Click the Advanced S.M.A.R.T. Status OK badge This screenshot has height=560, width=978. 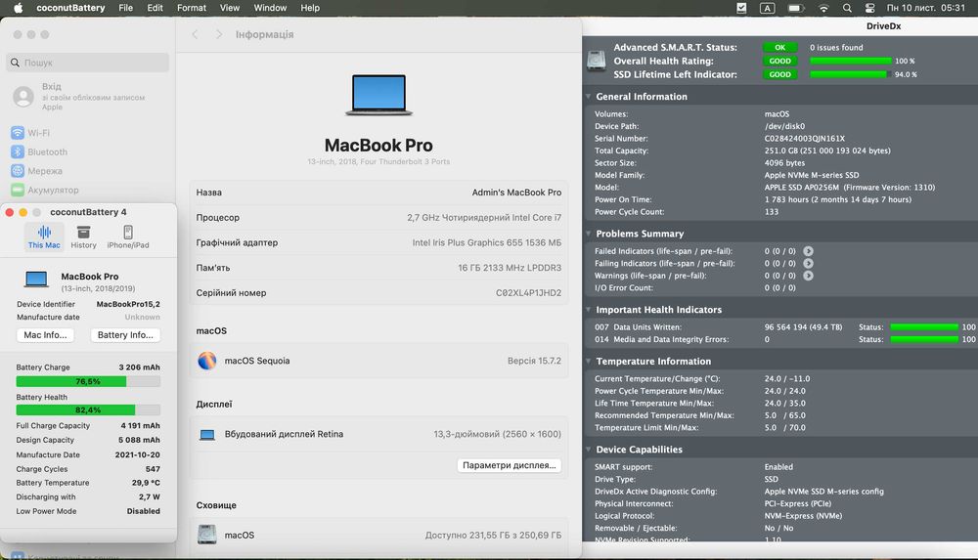pos(779,47)
